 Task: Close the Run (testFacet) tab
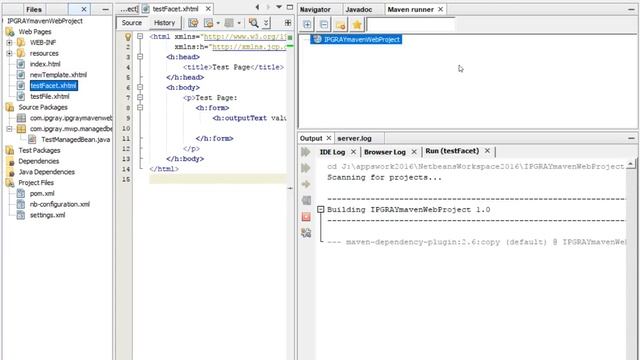(x=487, y=151)
